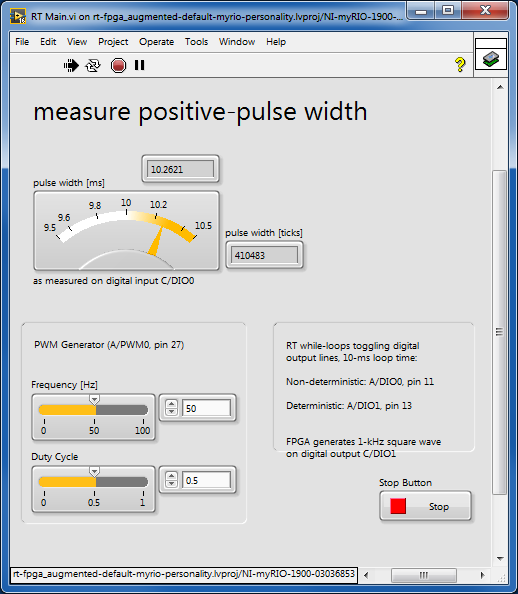
Task: Click the 'PWM Generator (A/PWM0, pin 27)' label
Action: tap(109, 345)
